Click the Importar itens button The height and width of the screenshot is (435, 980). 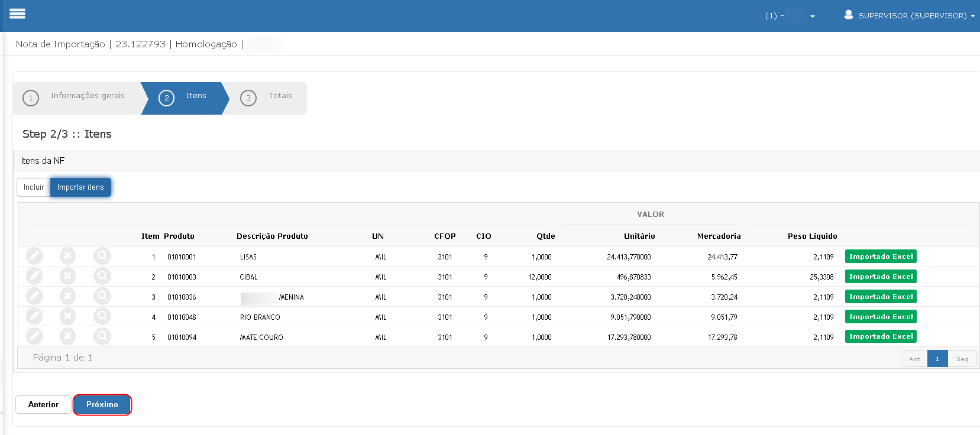80,187
